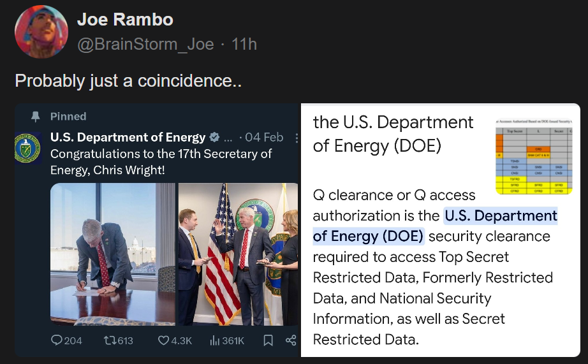588x364 pixels.
Task: Click the retweet icon with 613
Action: tap(110, 340)
